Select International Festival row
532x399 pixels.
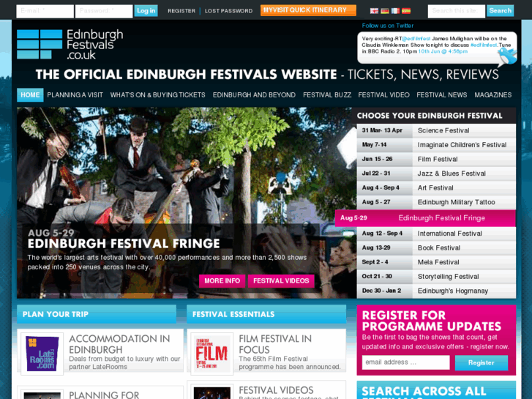436,234
